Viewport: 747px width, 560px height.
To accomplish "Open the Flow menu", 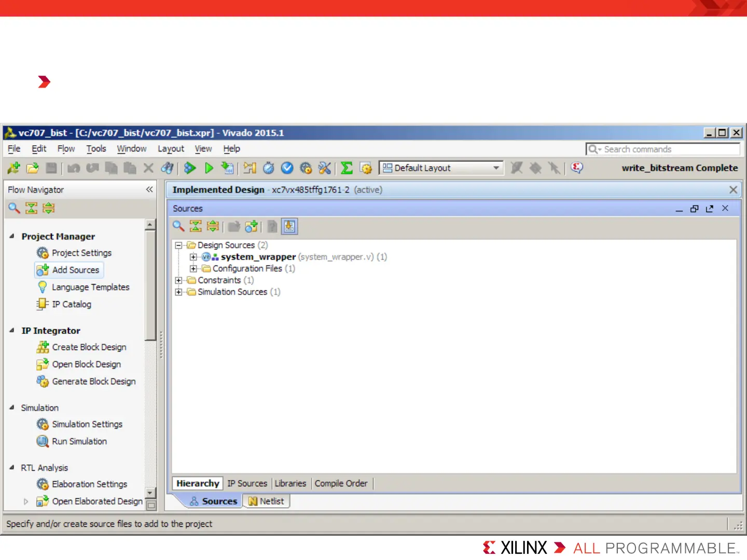I will pos(66,149).
